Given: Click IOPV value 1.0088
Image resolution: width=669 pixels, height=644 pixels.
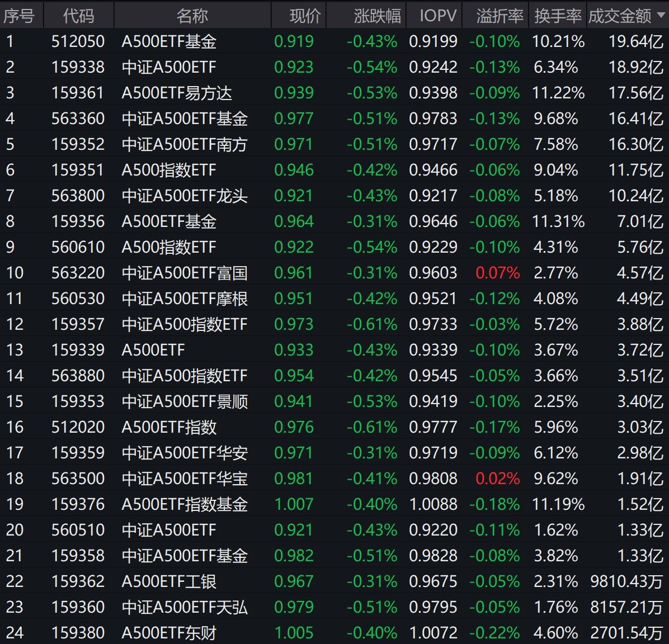Looking at the screenshot, I should click(433, 504).
